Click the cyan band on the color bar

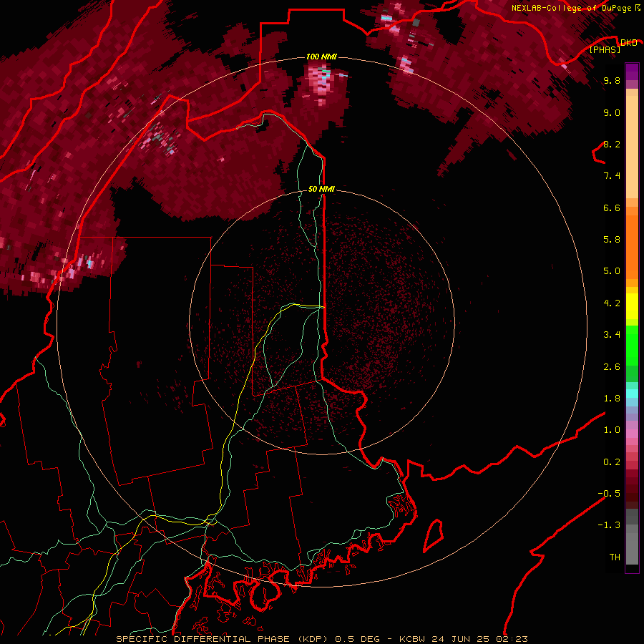pyautogui.click(x=632, y=394)
